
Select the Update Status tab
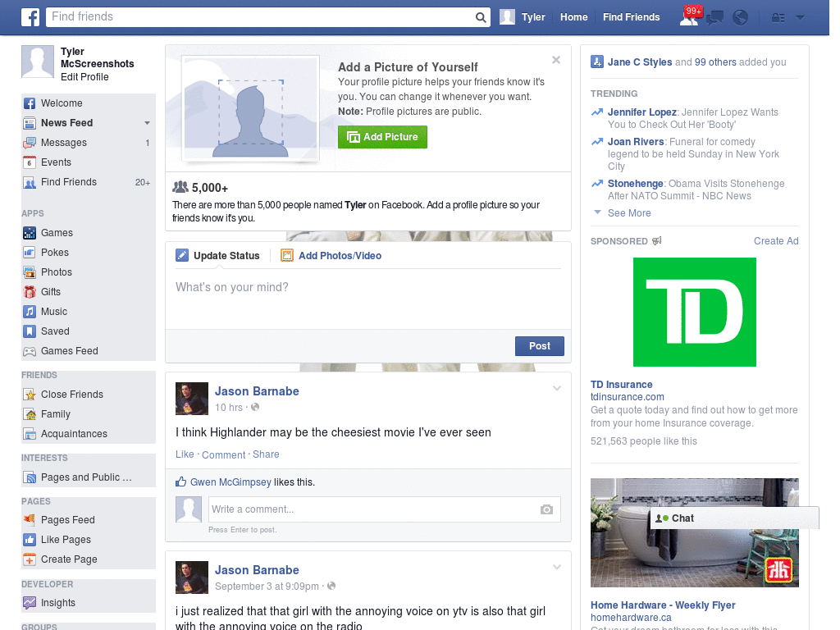[x=217, y=256]
